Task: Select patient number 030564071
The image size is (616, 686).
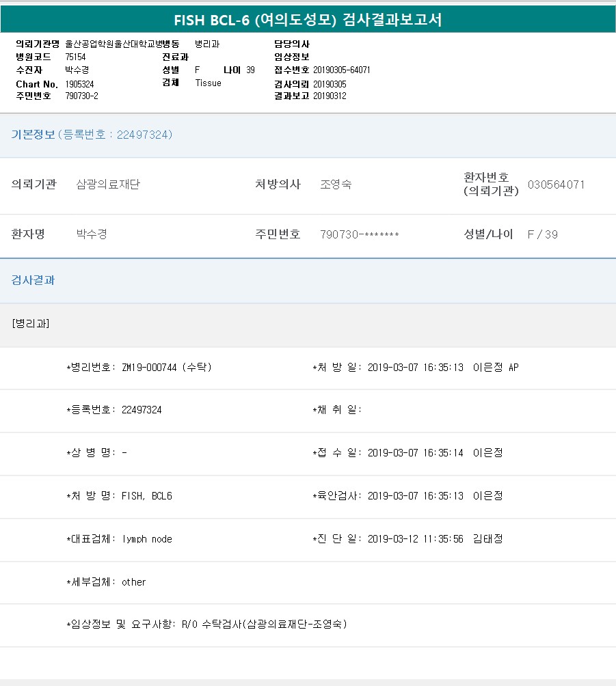Action: 556,184
